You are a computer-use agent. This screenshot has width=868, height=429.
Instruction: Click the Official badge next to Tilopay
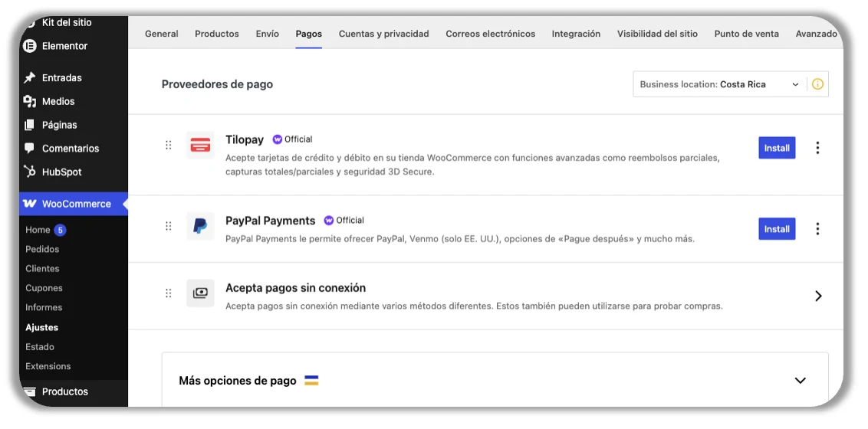tap(293, 139)
